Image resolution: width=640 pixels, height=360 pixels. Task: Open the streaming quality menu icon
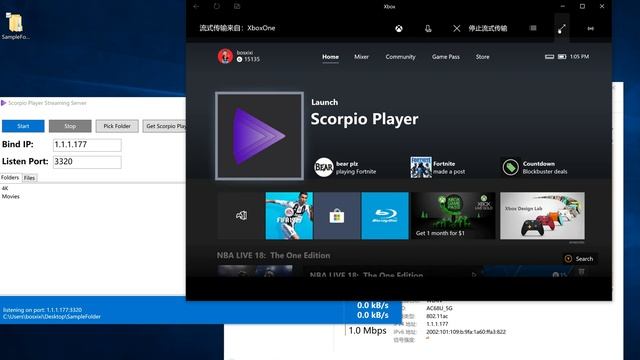[x=533, y=28]
